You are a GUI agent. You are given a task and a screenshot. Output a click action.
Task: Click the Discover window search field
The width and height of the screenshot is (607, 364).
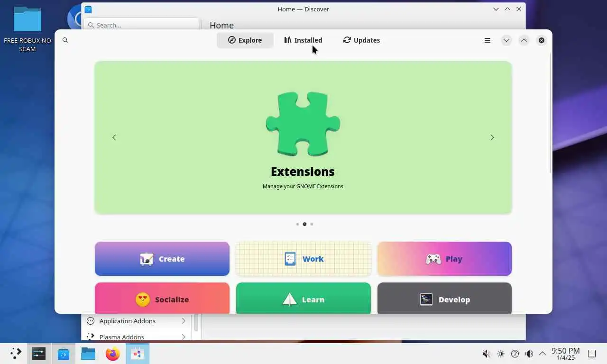point(141,25)
